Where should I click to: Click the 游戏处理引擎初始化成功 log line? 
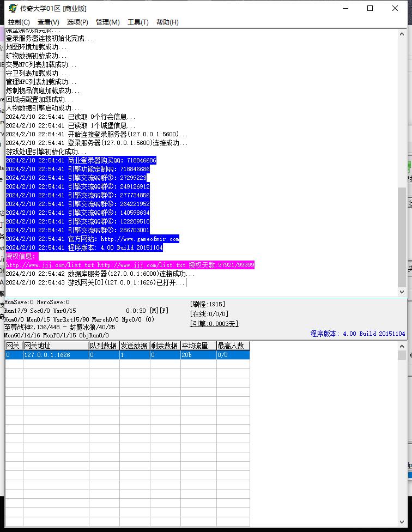[x=46, y=152]
